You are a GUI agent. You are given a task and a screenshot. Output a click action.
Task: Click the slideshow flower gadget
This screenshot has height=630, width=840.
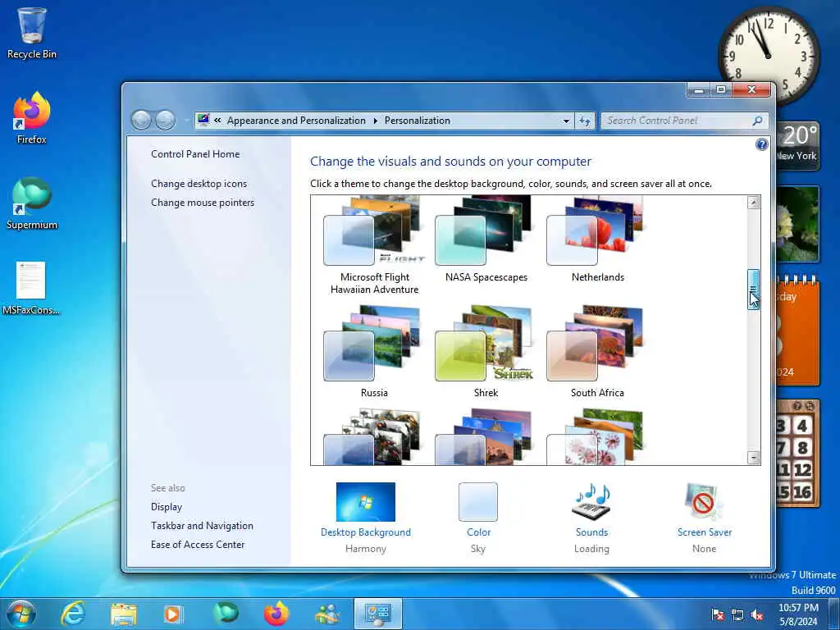[x=797, y=223]
